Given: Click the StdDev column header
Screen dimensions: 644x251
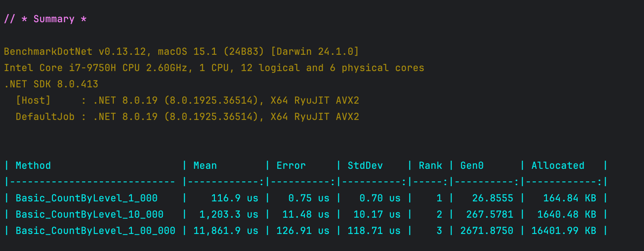Looking at the screenshot, I should pos(365,165).
